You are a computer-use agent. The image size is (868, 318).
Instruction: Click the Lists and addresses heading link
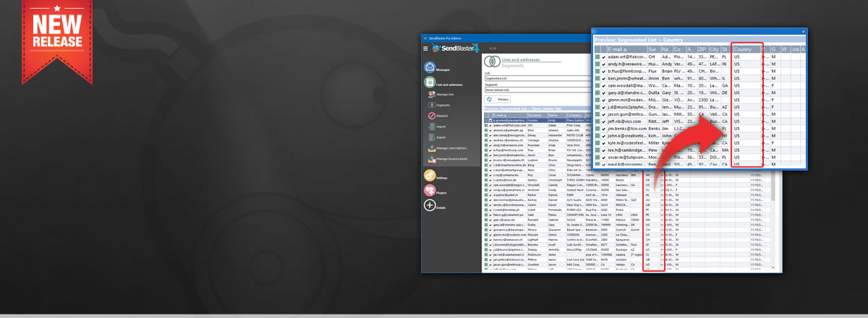click(521, 60)
